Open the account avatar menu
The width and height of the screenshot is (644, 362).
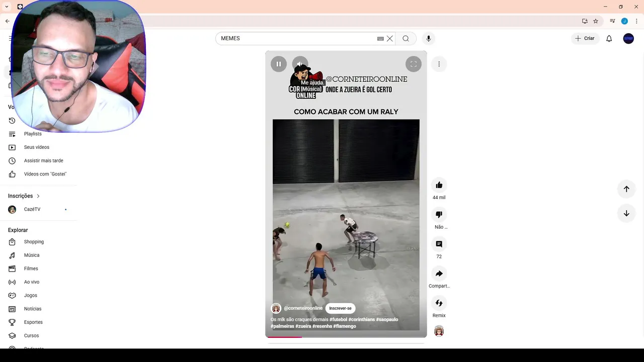628,39
